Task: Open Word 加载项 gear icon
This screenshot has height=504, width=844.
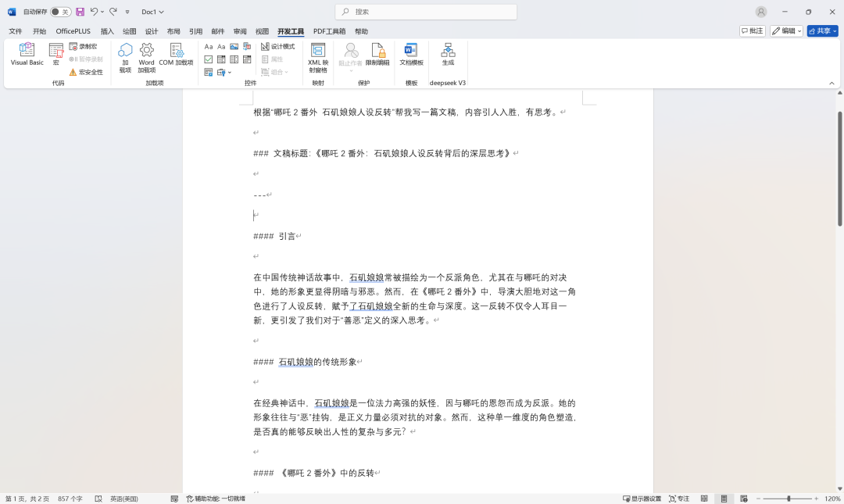Action: click(x=146, y=54)
